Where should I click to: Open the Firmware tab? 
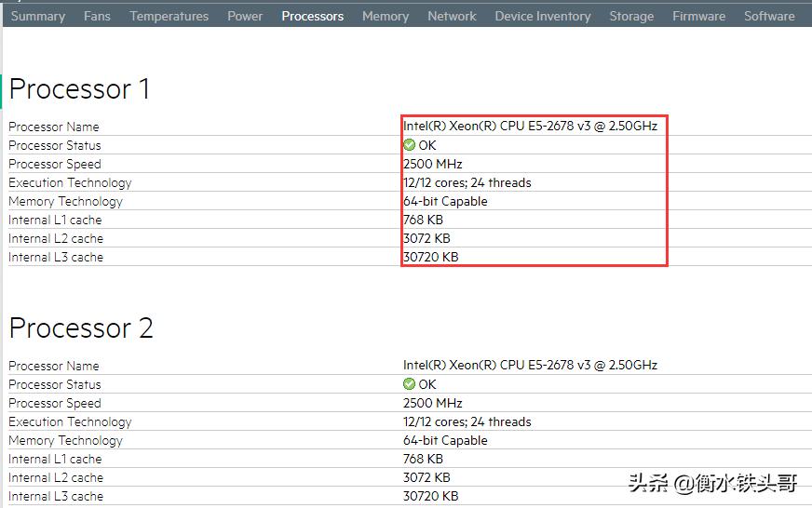pyautogui.click(x=699, y=17)
